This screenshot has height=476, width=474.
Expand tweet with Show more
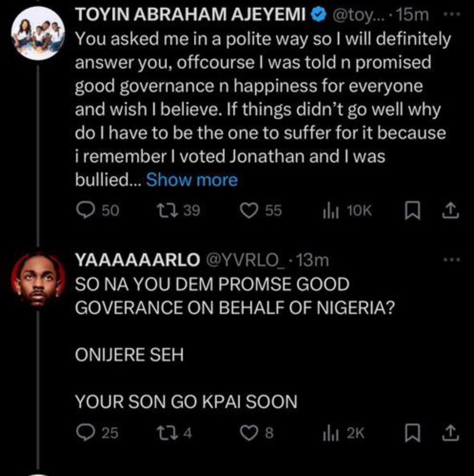[192, 180]
